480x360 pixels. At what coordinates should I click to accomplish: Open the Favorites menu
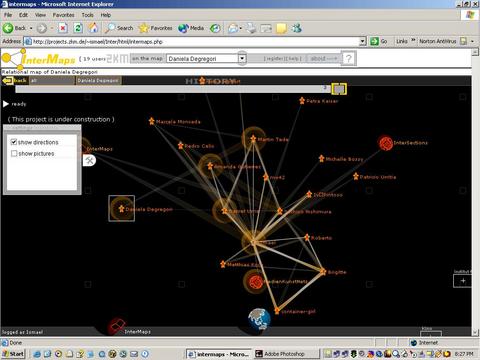(63, 15)
